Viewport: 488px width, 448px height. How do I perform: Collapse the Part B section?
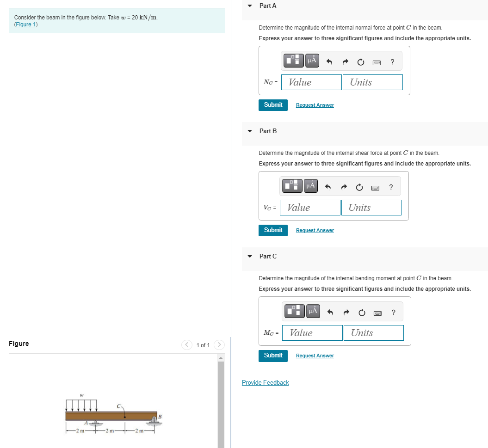coord(250,131)
